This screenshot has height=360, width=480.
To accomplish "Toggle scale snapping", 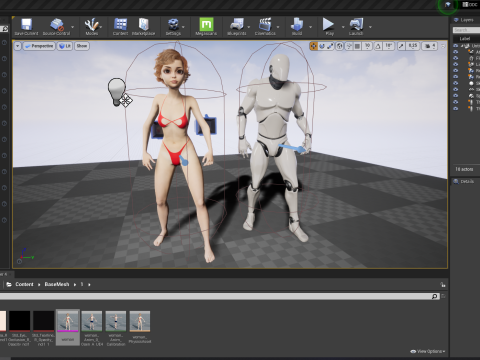I will pos(401,46).
